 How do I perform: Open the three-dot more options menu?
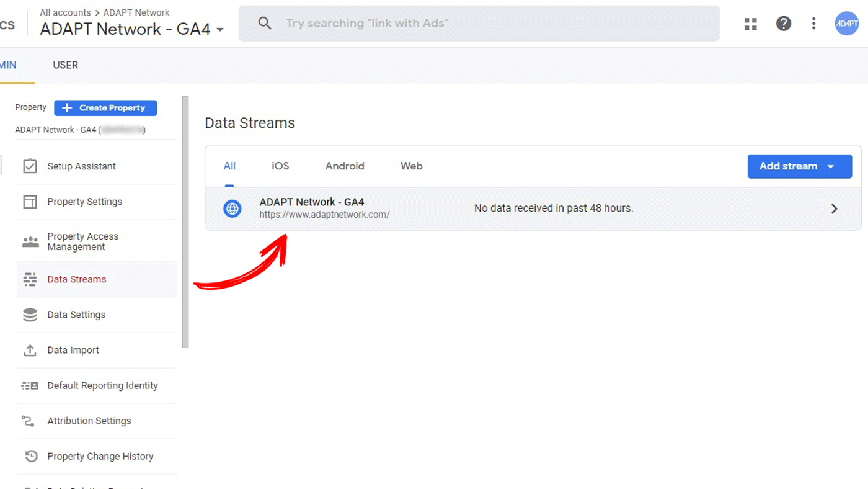[814, 24]
